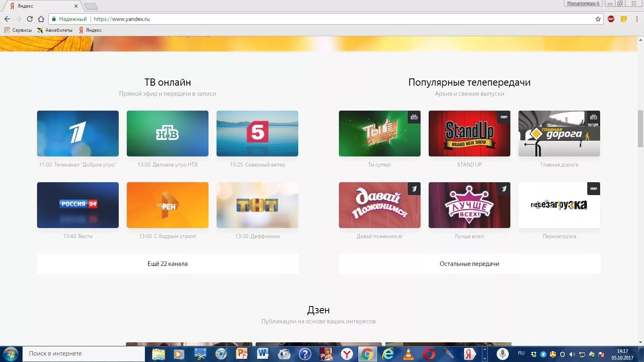The image size is (644, 362).
Task: Open the Главная дорога show tile
Action: 559,134
